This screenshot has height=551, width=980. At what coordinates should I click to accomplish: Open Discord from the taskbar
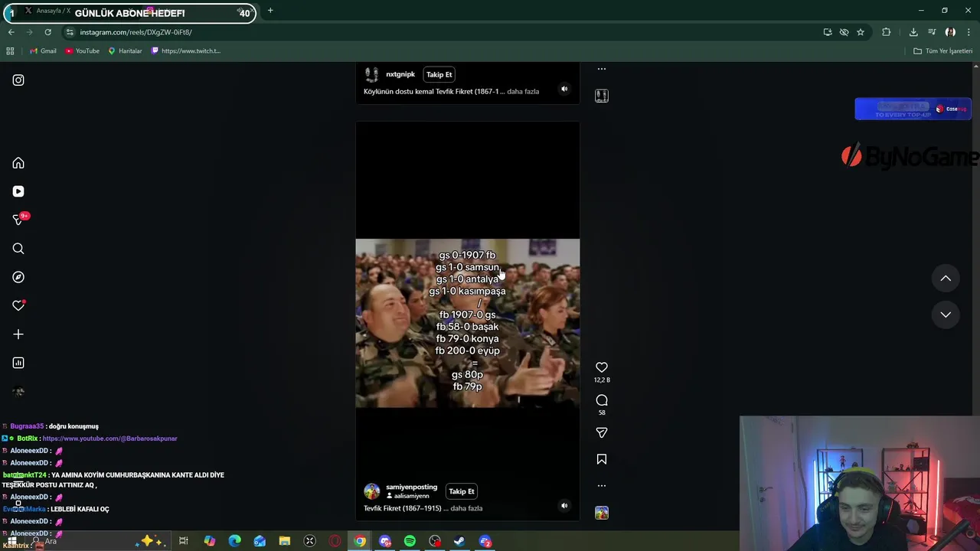coord(385,542)
